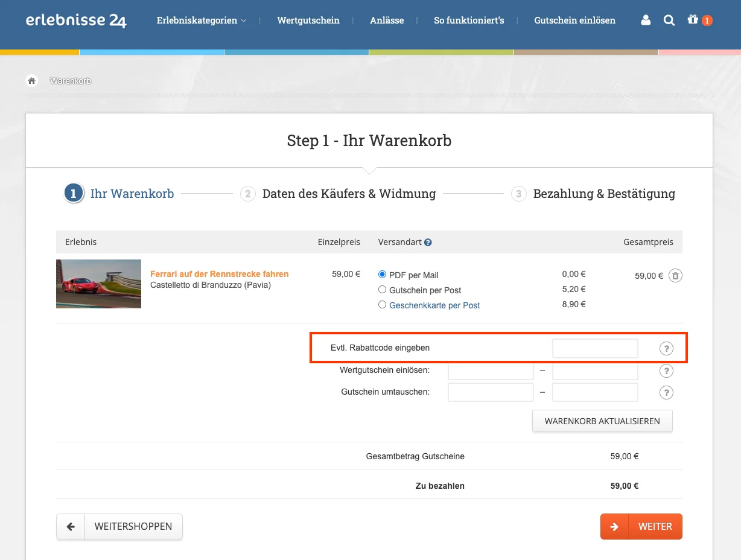
Task: Click the question mark beside the Rabattcode field
Action: click(x=666, y=348)
